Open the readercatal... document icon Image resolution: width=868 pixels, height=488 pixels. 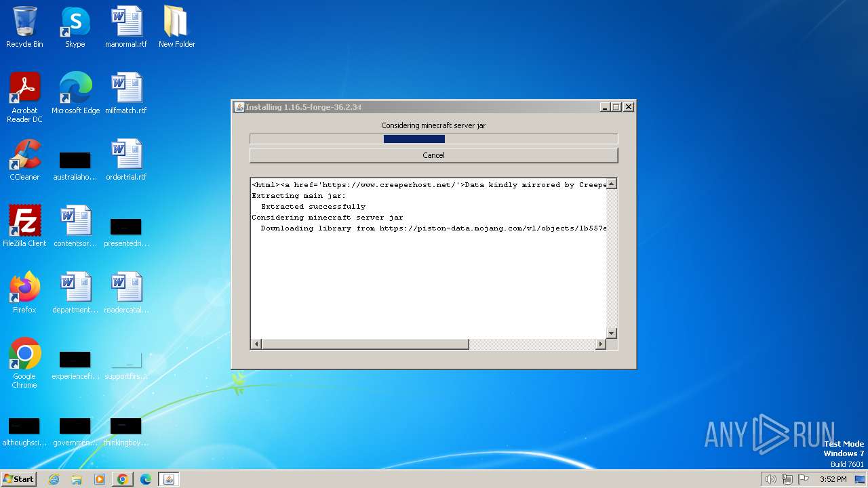coord(126,293)
